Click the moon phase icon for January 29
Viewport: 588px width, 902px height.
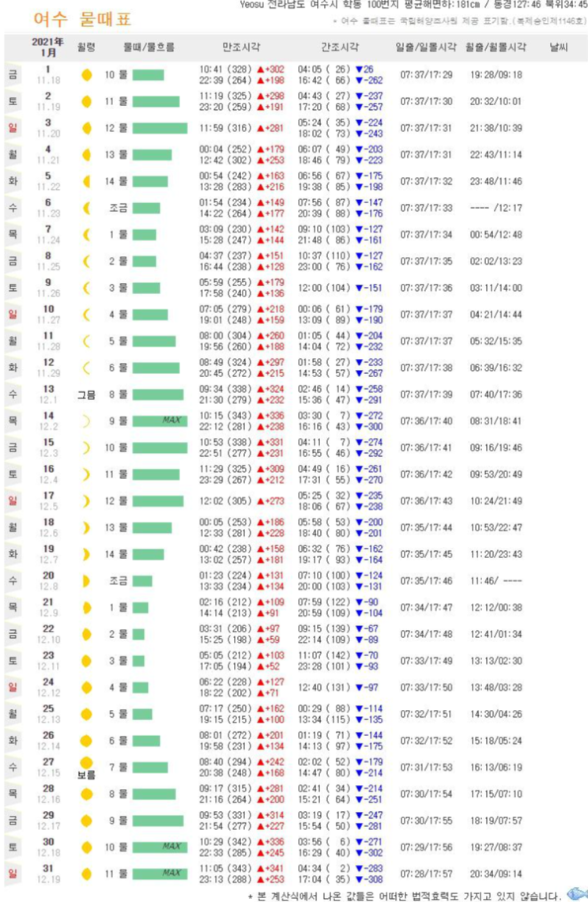pyautogui.click(x=86, y=821)
